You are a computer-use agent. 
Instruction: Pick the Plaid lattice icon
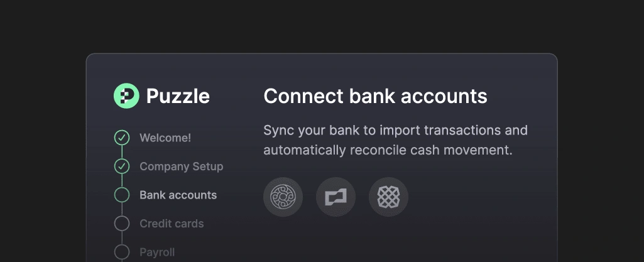click(388, 197)
